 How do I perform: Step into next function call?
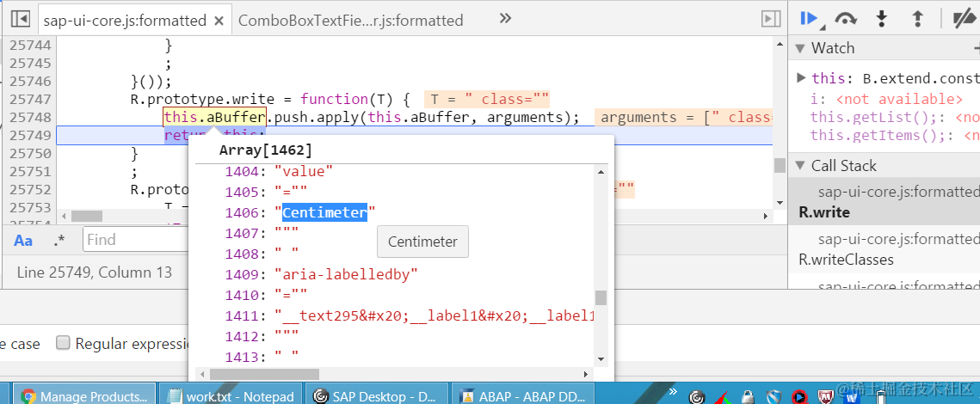pos(881,19)
